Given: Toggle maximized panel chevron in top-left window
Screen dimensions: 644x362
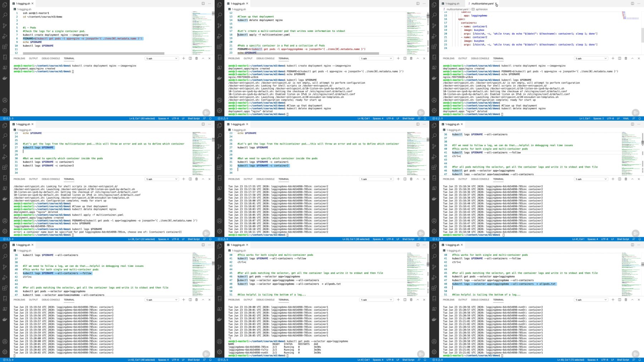Looking at the screenshot, I should click(203, 58).
